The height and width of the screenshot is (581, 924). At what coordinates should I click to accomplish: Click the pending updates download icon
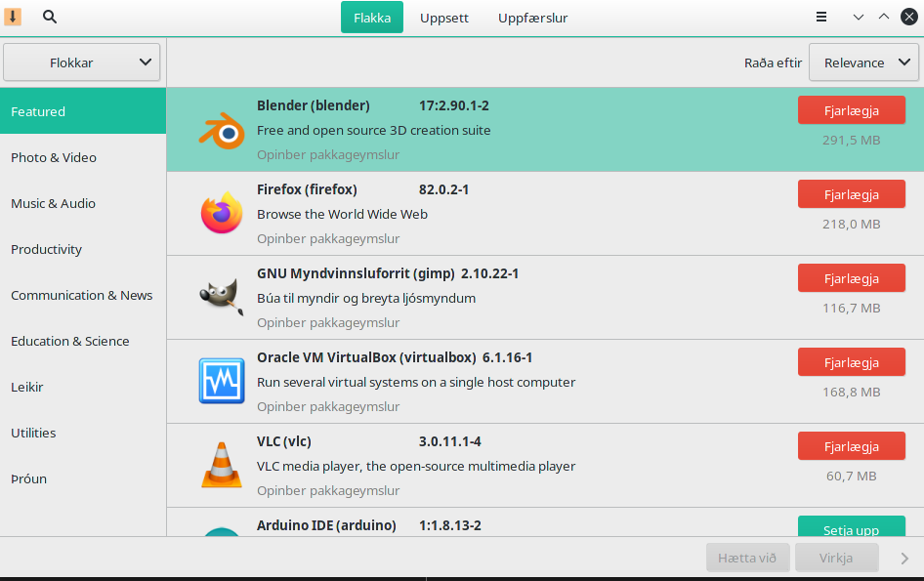13,17
